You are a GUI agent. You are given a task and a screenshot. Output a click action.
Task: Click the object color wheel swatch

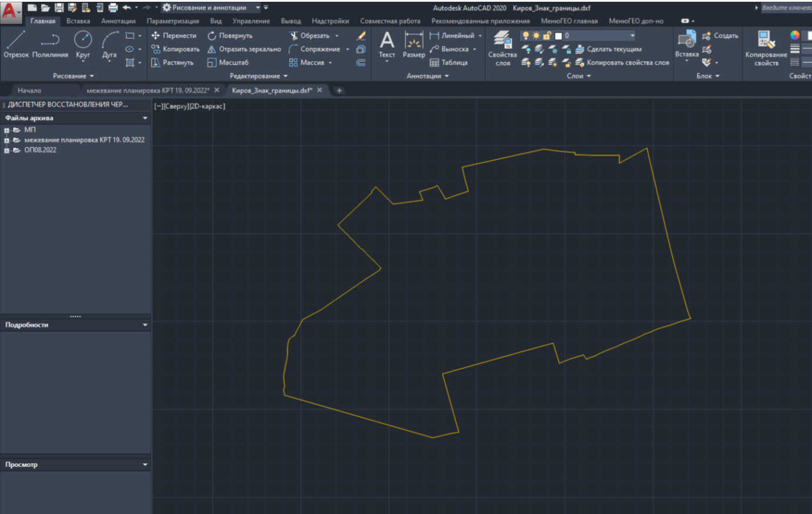(795, 36)
